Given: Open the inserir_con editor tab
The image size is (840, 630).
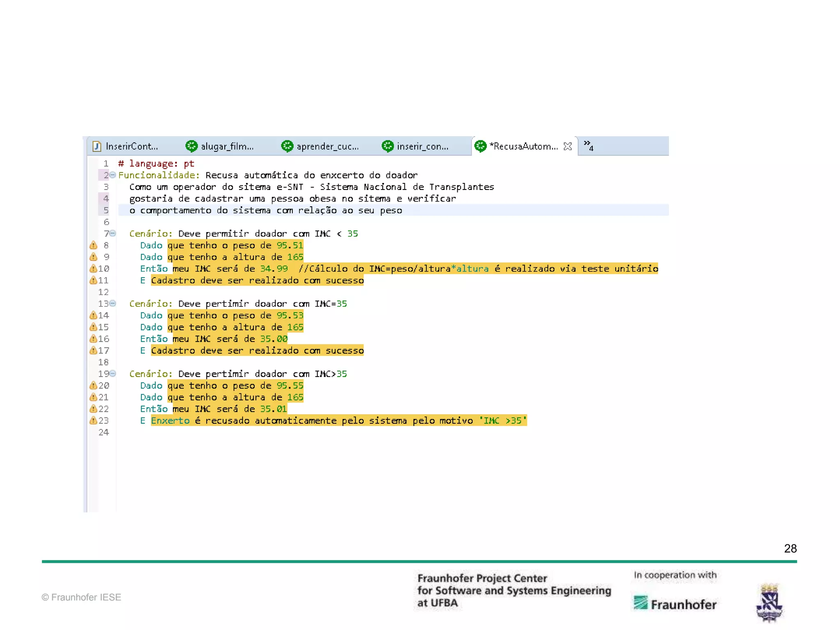Looking at the screenshot, I should point(422,146).
